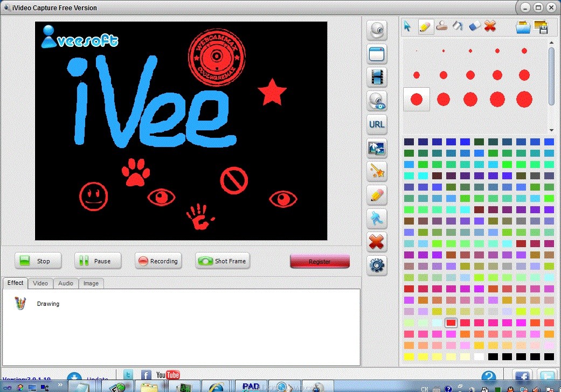Save drawing with the floppy disk icon
Screen dimensions: 561x392
(x=541, y=27)
